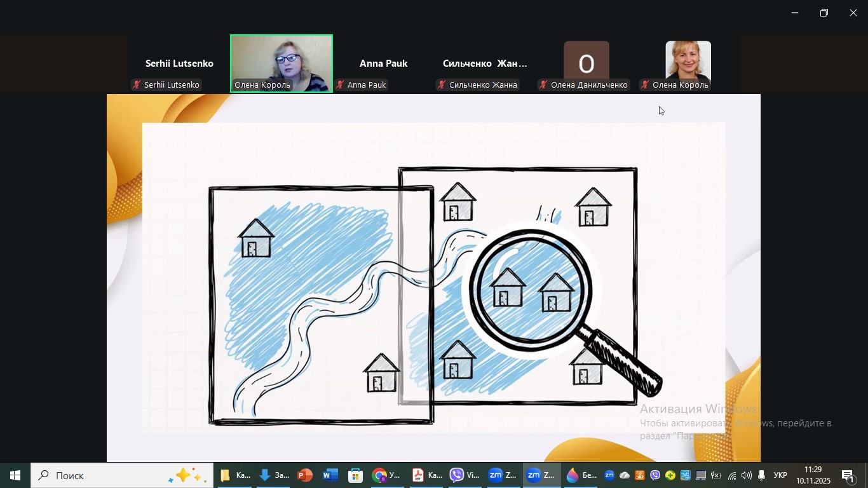This screenshot has height=488, width=868.
Task: Select Serhii Lutsenko's video tile
Action: (179, 64)
